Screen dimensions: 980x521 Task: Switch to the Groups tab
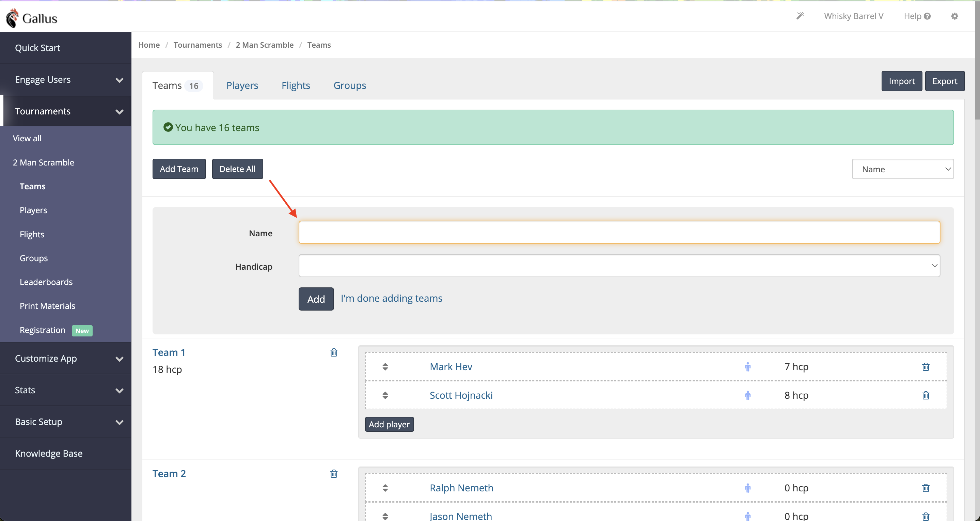(350, 85)
